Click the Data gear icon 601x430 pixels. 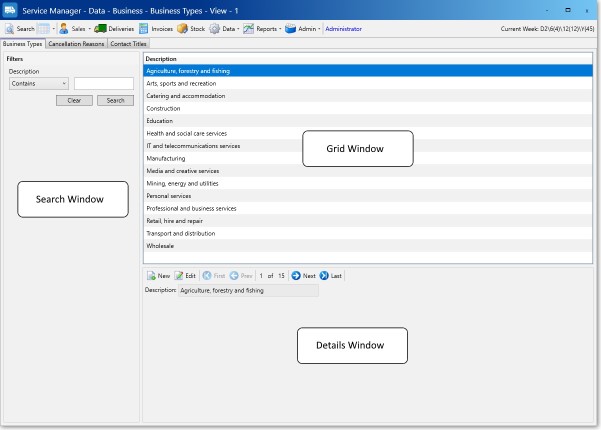pos(215,29)
